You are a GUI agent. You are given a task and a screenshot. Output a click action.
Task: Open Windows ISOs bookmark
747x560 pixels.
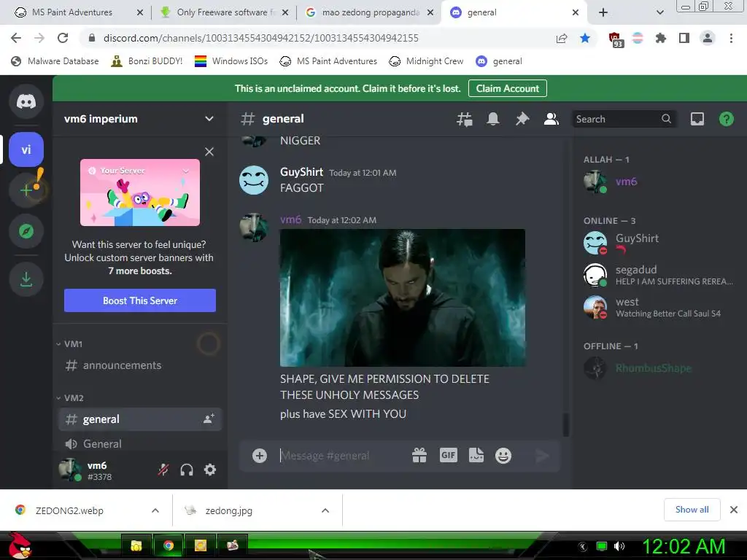pyautogui.click(x=231, y=61)
